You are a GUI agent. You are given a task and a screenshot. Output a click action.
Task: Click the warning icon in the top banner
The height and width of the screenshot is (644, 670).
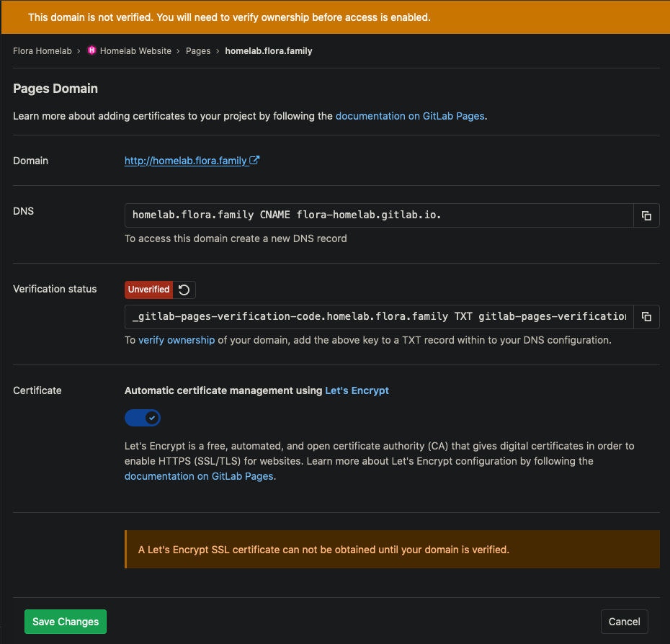pos(22,16)
